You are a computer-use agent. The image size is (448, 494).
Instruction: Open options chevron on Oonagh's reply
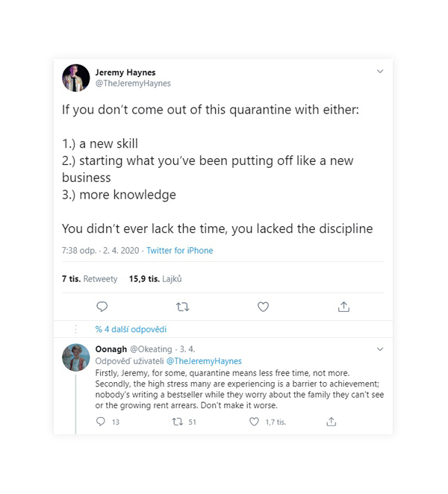pos(380,349)
